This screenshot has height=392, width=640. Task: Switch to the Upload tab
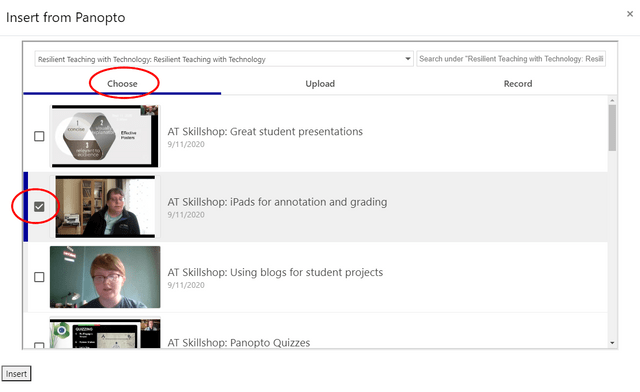coord(320,83)
